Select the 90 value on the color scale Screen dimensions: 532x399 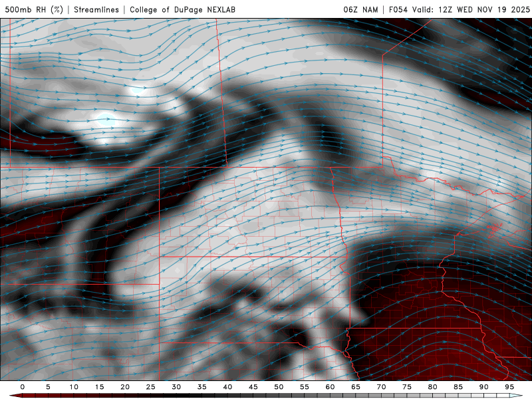(x=484, y=387)
